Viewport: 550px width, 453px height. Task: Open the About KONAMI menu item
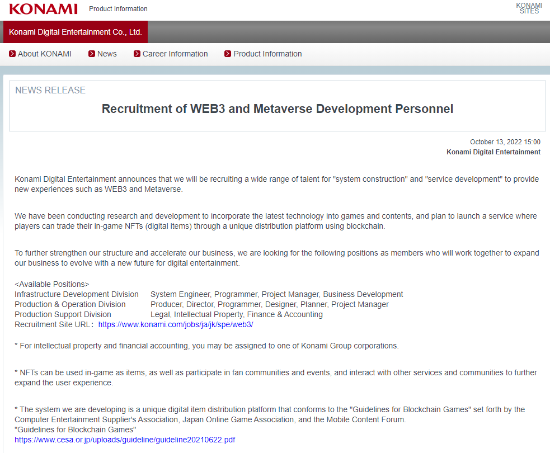[45, 54]
